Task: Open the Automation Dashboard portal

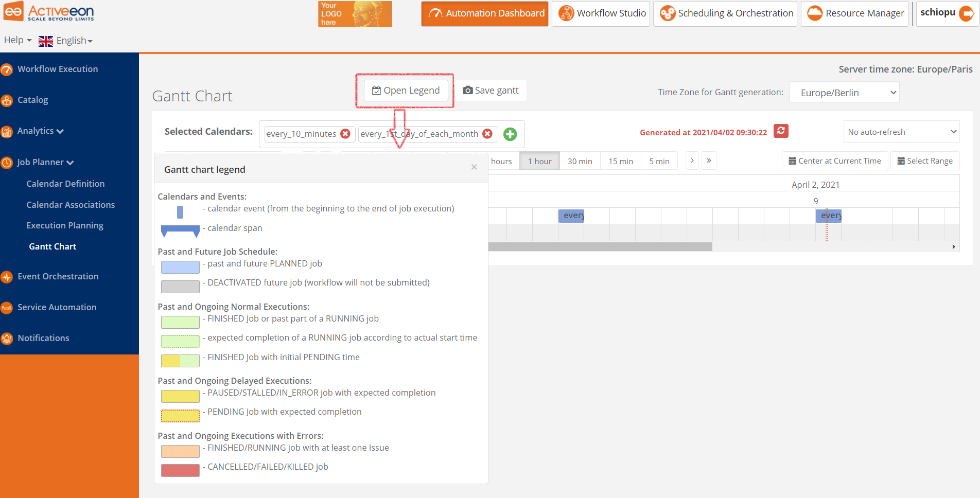Action: coord(485,13)
